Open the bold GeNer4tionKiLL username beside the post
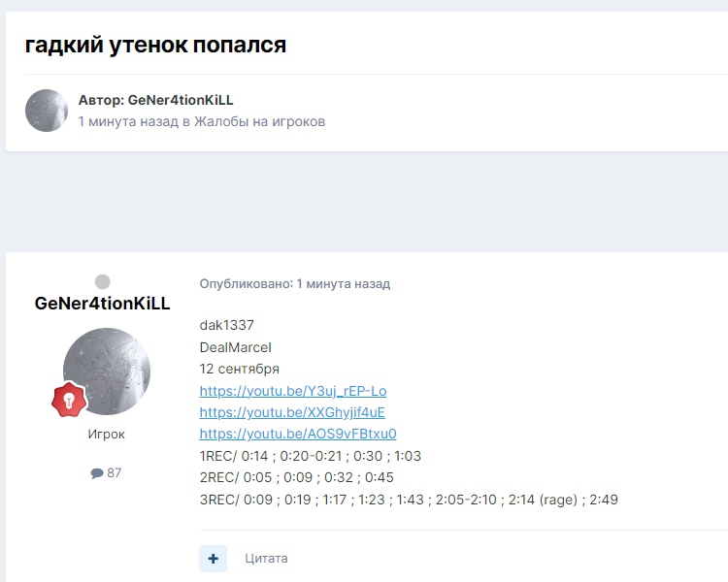728x582 pixels. (x=102, y=304)
